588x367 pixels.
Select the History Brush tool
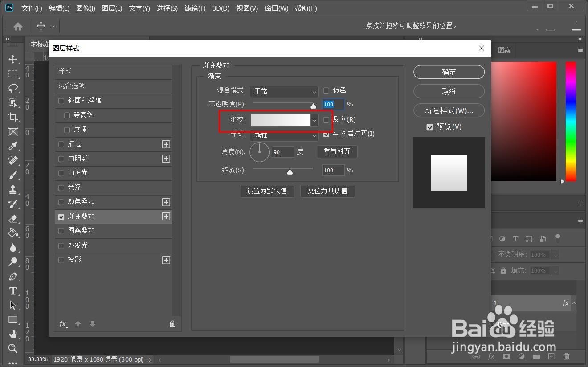pos(13,204)
